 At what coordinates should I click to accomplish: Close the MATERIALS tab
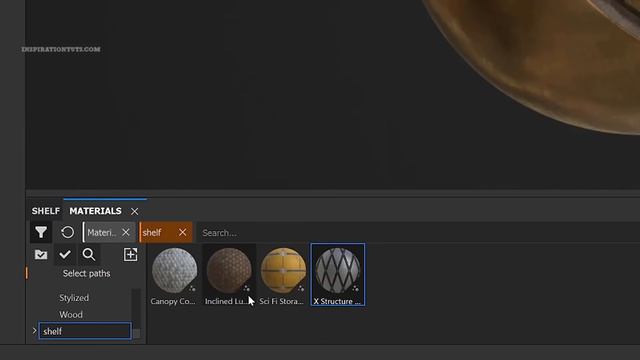[134, 211]
